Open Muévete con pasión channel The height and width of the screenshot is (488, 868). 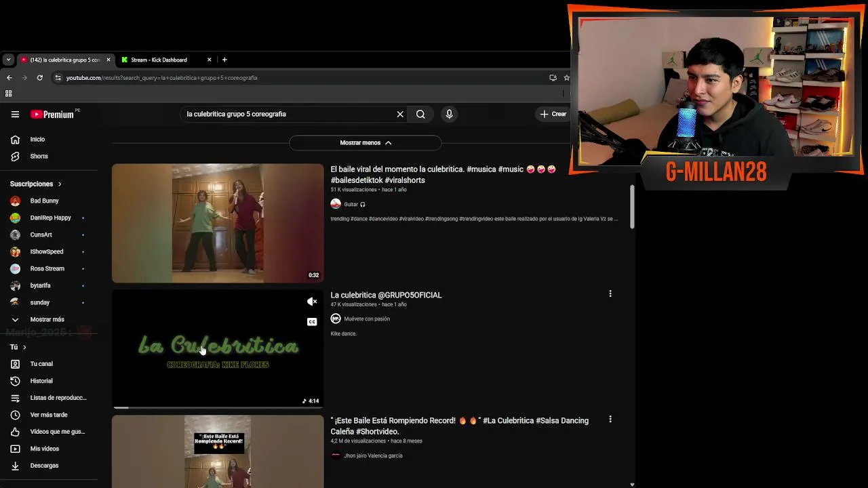[367, 319]
